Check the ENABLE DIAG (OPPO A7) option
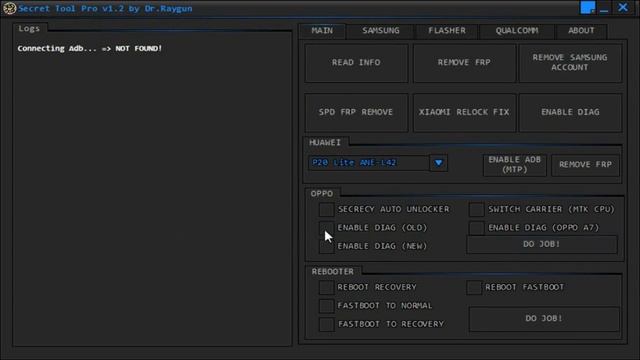Viewport: 640px width, 360px height. (476, 228)
